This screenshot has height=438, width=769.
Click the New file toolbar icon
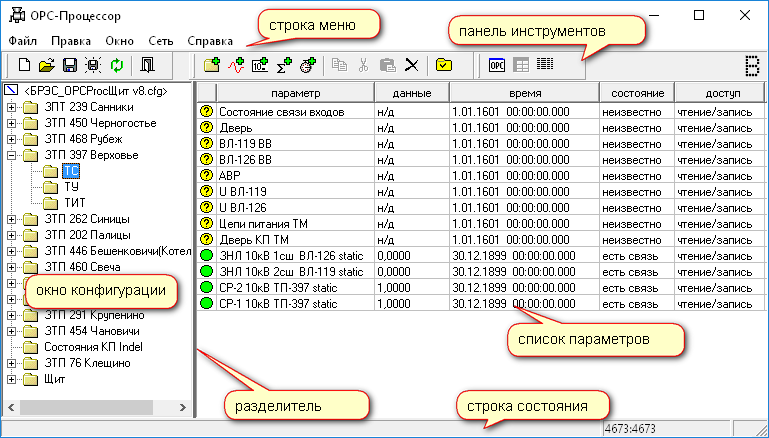[x=25, y=66]
